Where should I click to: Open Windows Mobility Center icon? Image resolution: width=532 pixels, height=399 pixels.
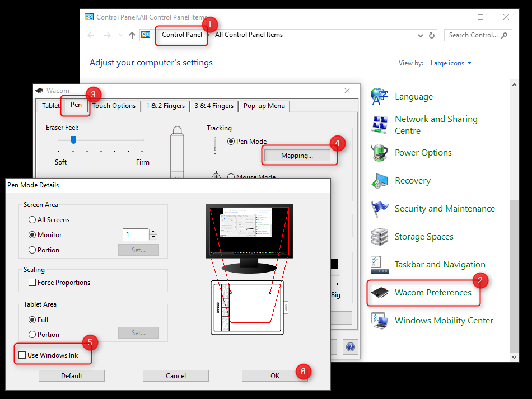[379, 320]
